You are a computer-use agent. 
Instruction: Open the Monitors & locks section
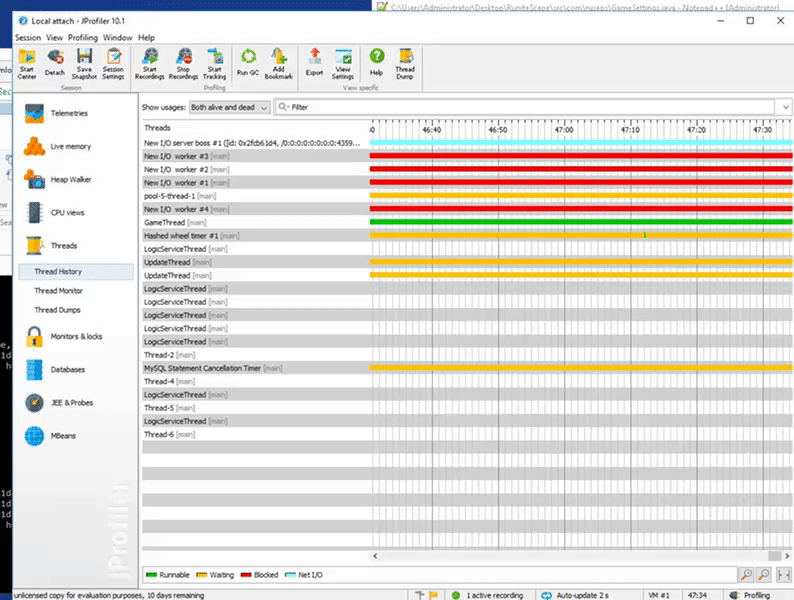click(63, 337)
